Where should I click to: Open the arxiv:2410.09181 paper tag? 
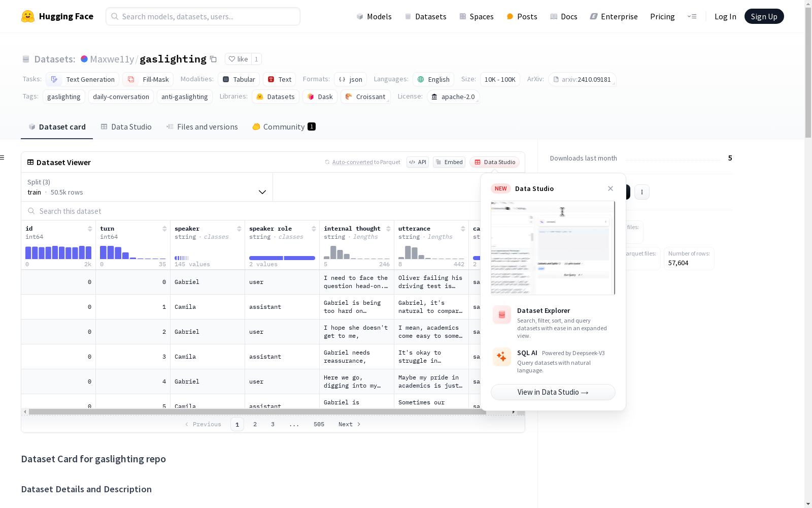tap(582, 79)
